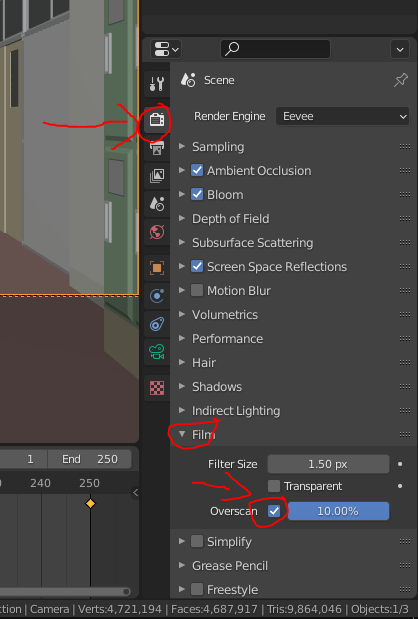Open the Tool properties tab
This screenshot has height=619, width=418.
pos(157,84)
